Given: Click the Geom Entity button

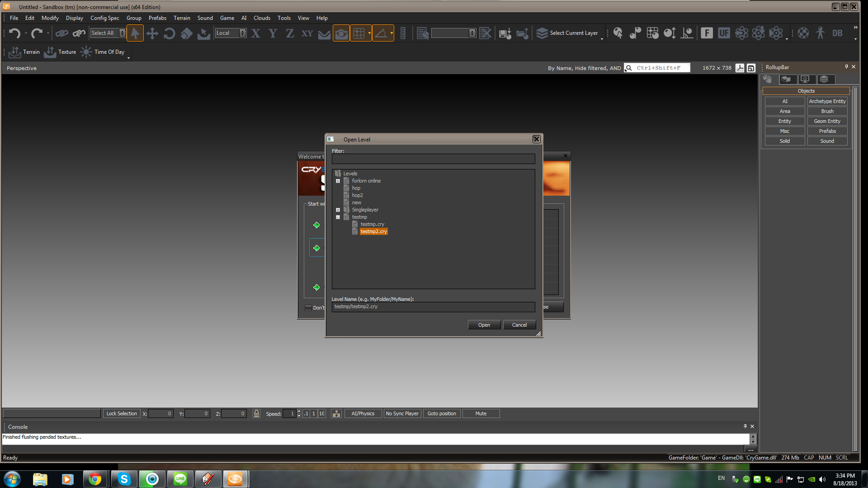Looking at the screenshot, I should point(827,121).
